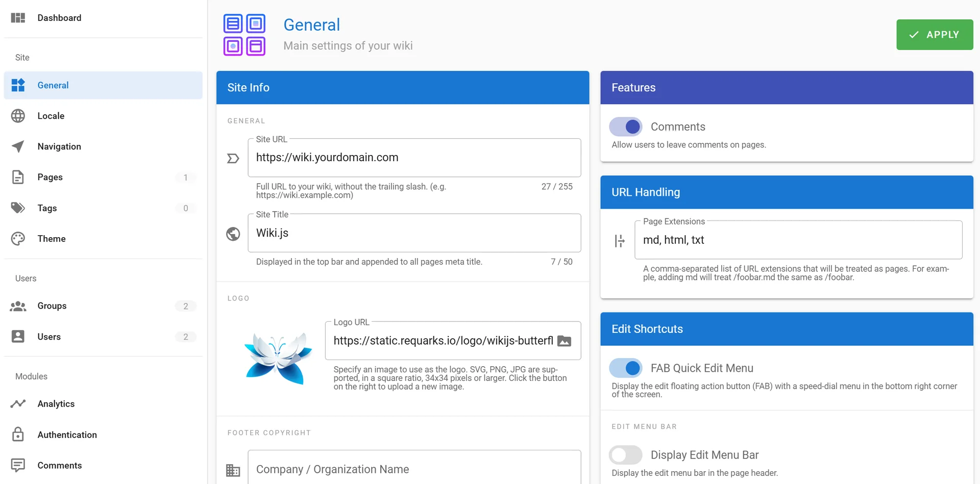Click the Analytics label

56,404
